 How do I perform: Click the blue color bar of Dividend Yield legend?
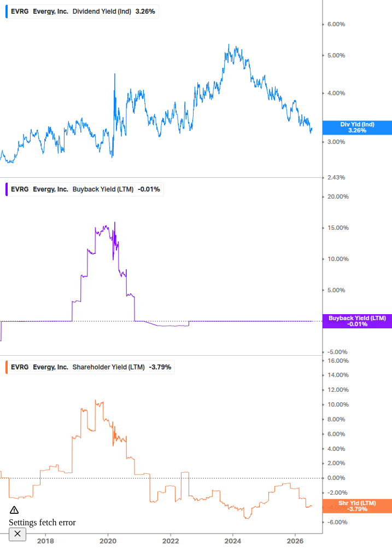(x=7, y=11)
